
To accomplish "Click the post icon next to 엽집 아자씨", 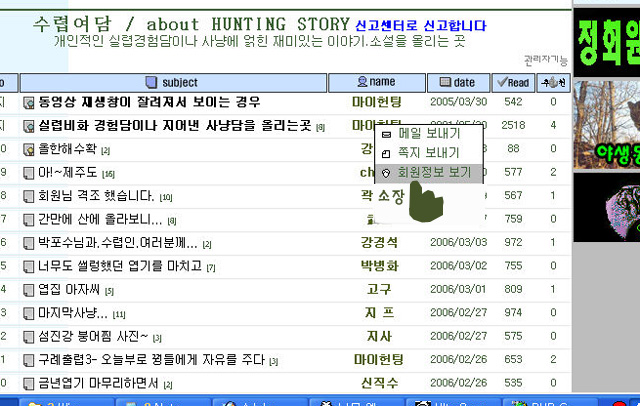I will [x=29, y=290].
